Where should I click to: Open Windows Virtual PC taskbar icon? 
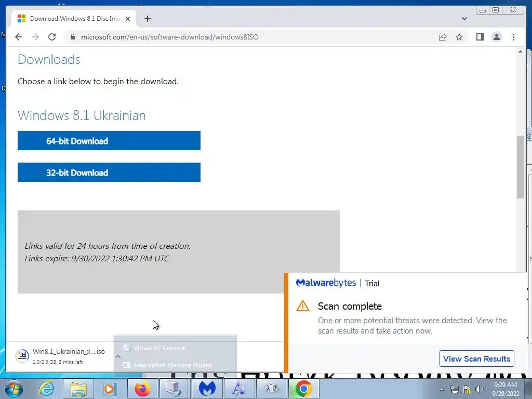(175, 389)
